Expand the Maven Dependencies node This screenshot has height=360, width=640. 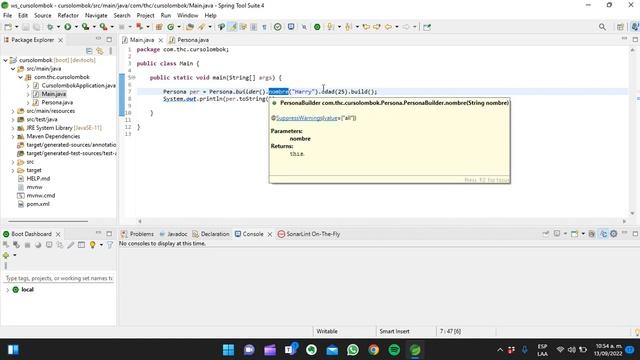(x=13, y=136)
